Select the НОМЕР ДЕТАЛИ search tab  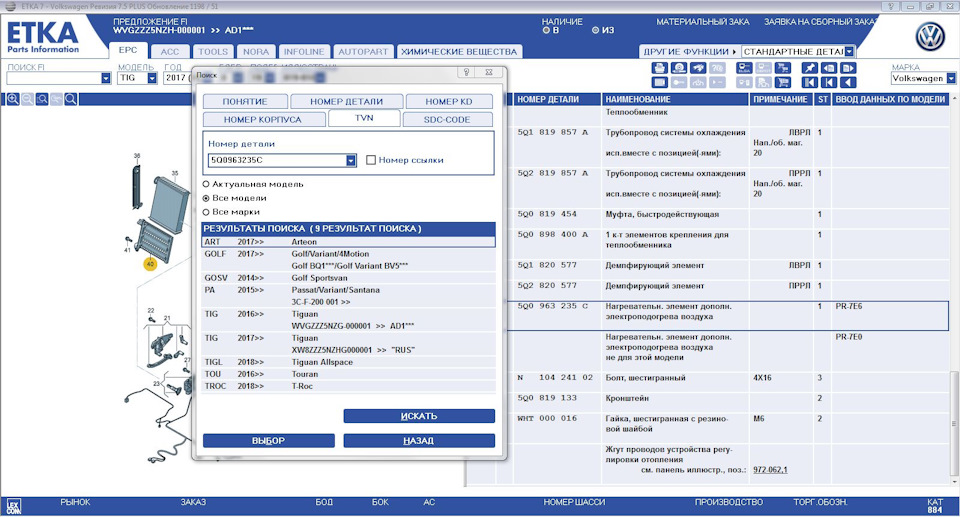point(347,102)
